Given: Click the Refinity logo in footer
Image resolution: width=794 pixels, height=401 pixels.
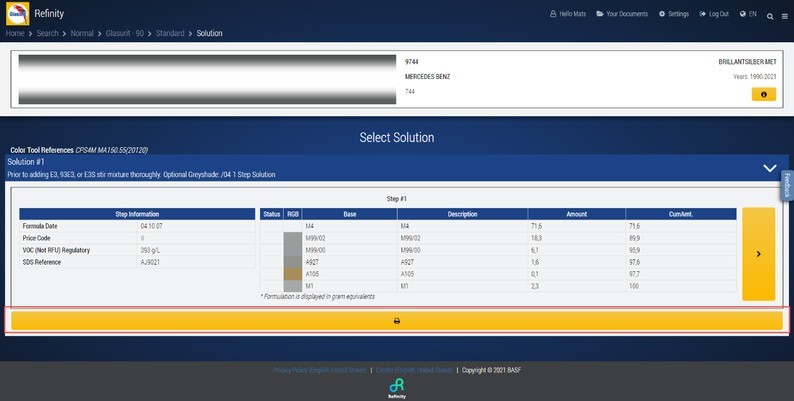Looking at the screenshot, I should 397,388.
